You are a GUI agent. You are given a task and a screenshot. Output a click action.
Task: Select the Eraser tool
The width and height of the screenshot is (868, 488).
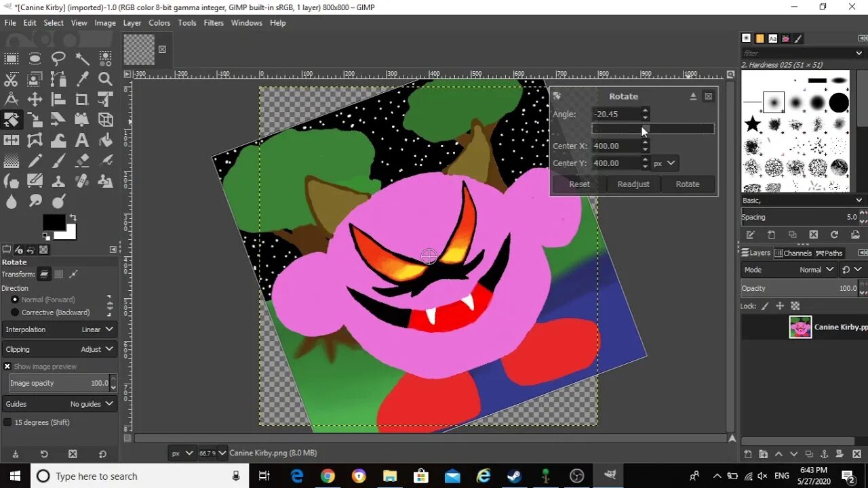click(x=82, y=161)
